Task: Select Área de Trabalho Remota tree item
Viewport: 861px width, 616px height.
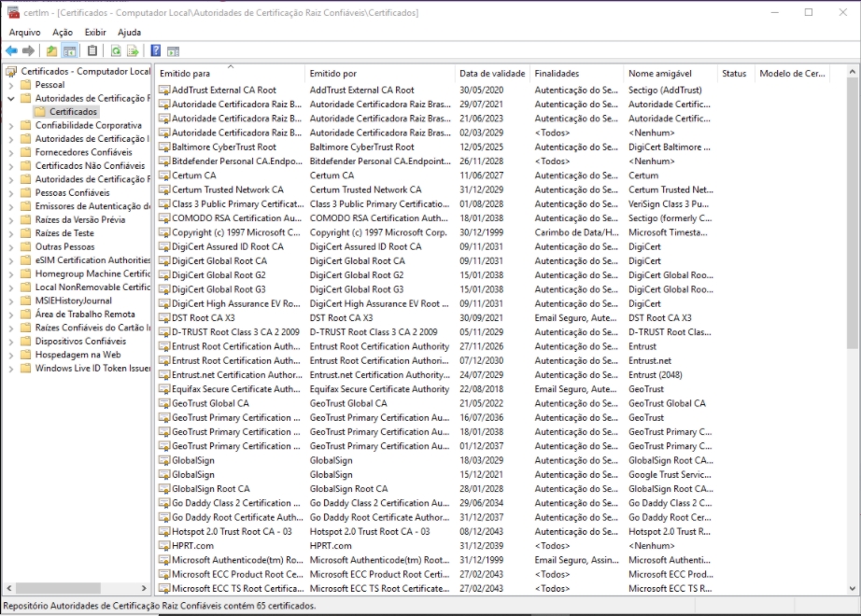Action: click(x=85, y=314)
